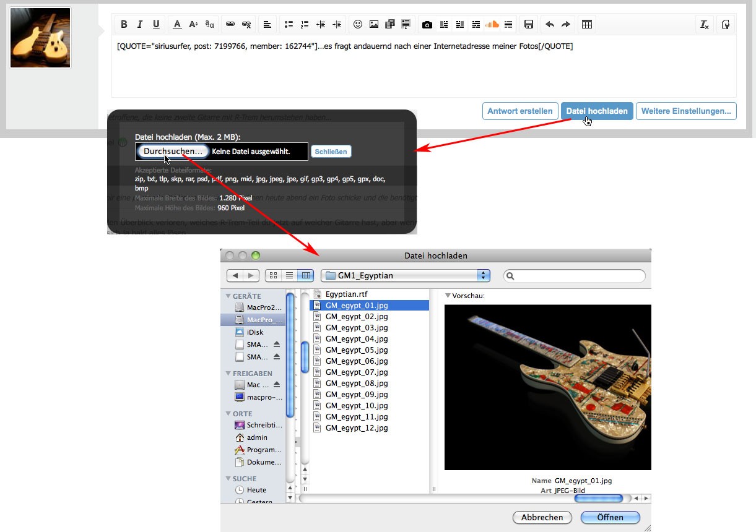
Task: Click the insert link icon
Action: coord(230,25)
